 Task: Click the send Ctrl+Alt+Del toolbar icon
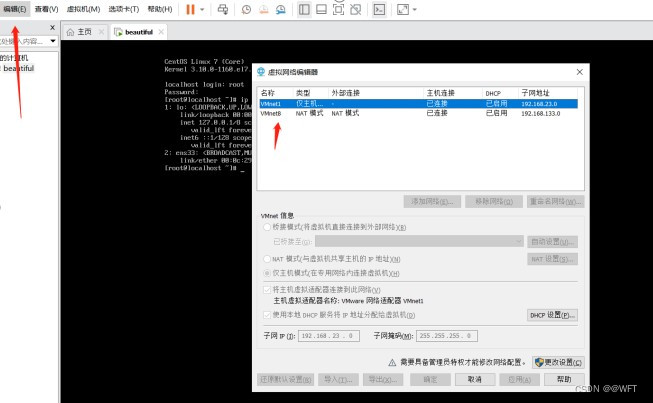pos(223,9)
